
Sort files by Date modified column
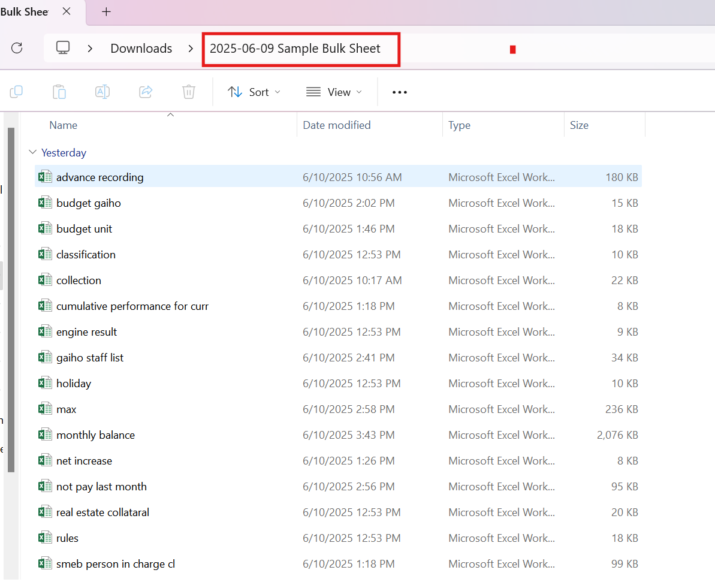pos(337,125)
